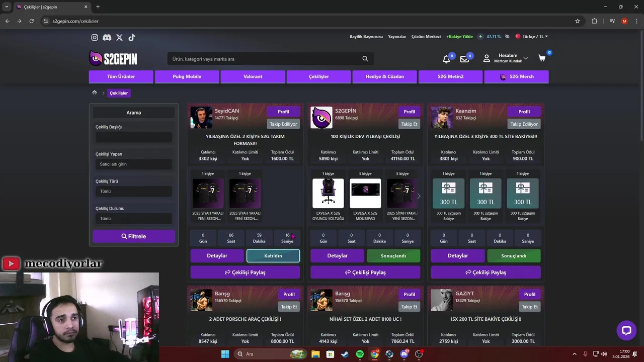This screenshot has height=362, width=644.
Task: Open Windows taskbar search box
Action: 270,354
